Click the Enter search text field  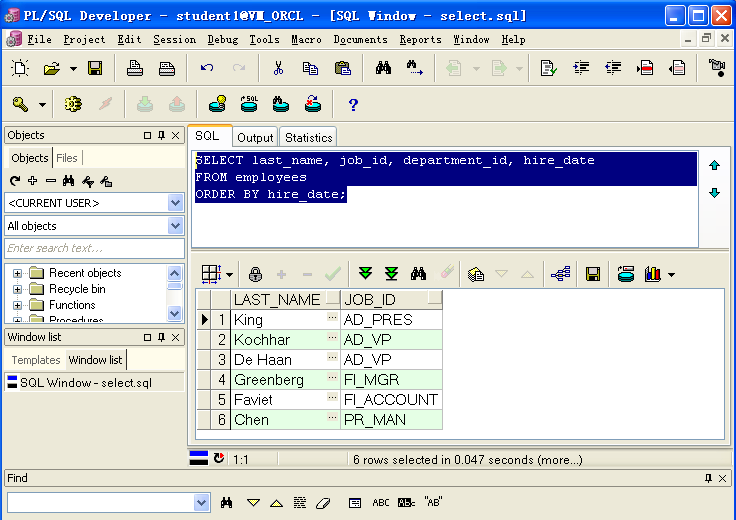click(x=94, y=248)
